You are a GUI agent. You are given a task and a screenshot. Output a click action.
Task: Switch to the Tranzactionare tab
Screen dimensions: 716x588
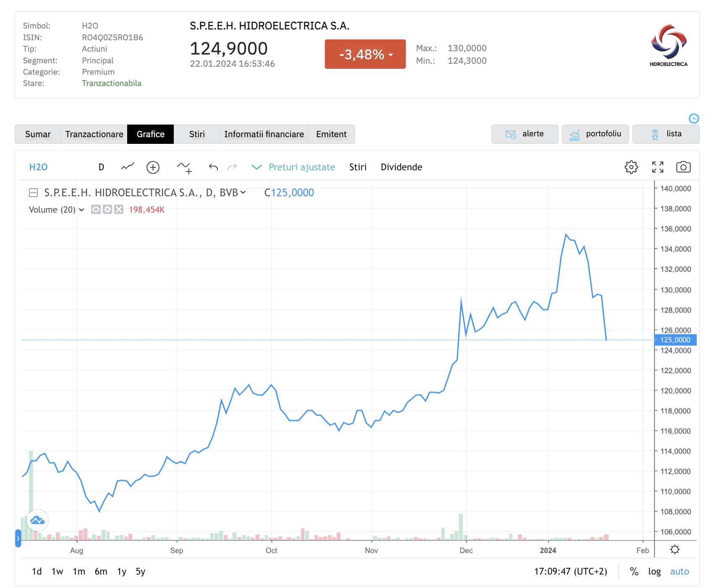tap(94, 134)
